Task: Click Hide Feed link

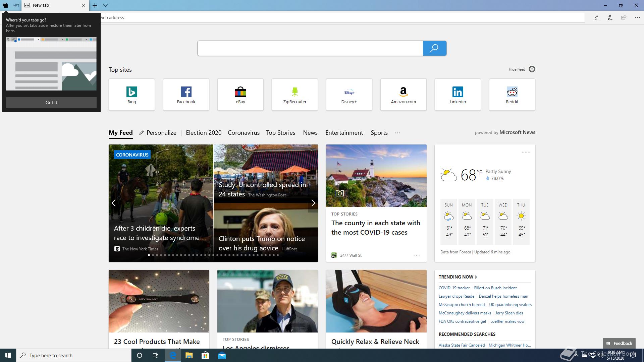Action: (517, 69)
